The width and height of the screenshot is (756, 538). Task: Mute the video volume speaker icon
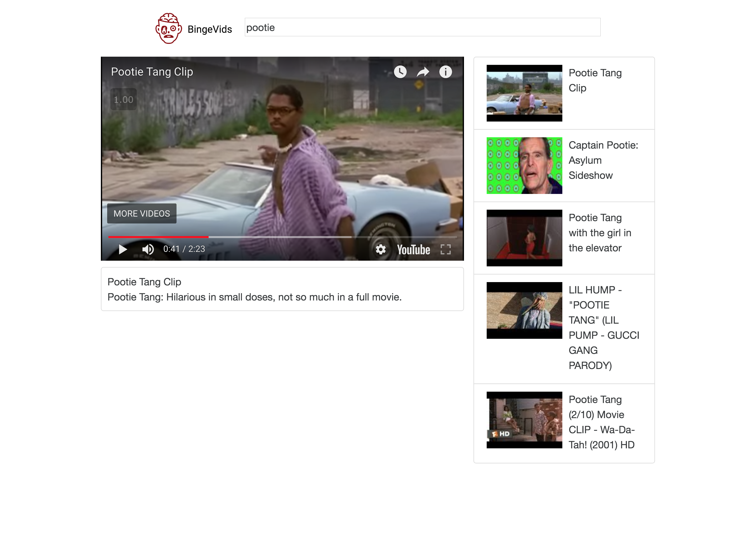point(148,249)
